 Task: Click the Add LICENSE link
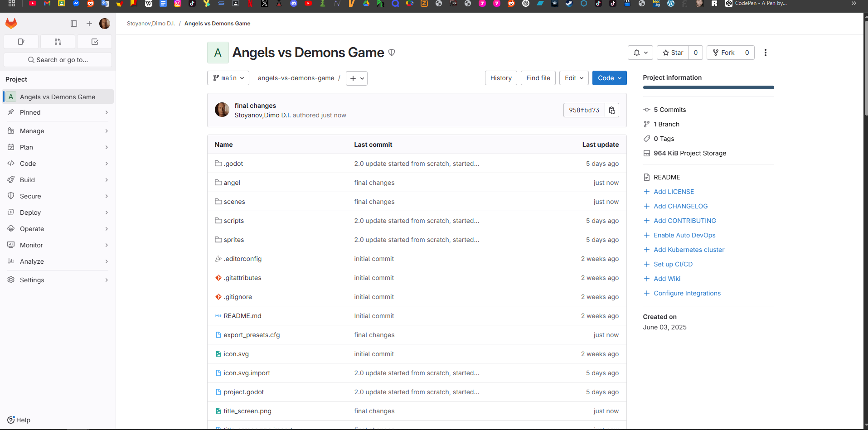coord(674,192)
